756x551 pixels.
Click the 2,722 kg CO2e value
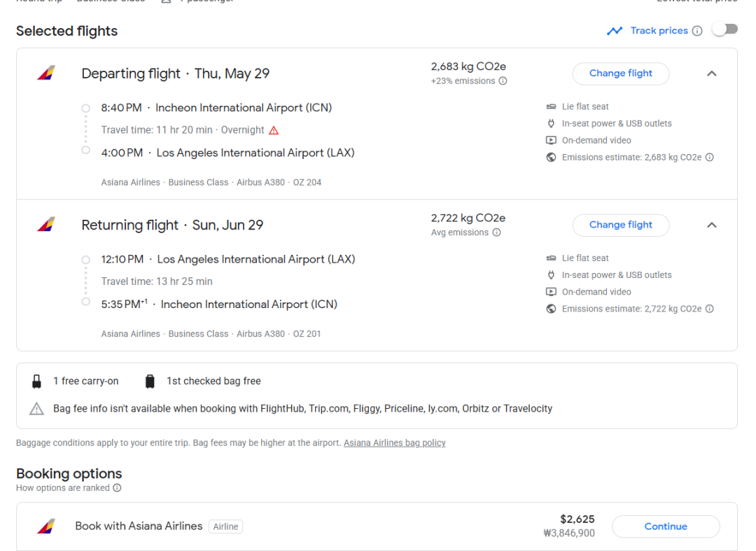point(468,218)
